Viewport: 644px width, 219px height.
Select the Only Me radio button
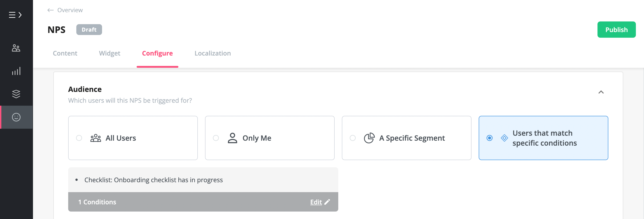216,138
